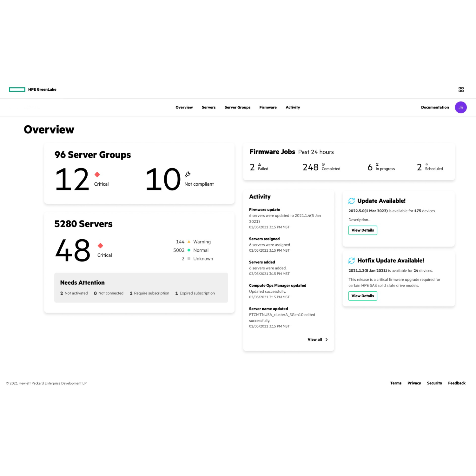Open the Documentation link
Screen dimensions: 476x476
click(435, 107)
